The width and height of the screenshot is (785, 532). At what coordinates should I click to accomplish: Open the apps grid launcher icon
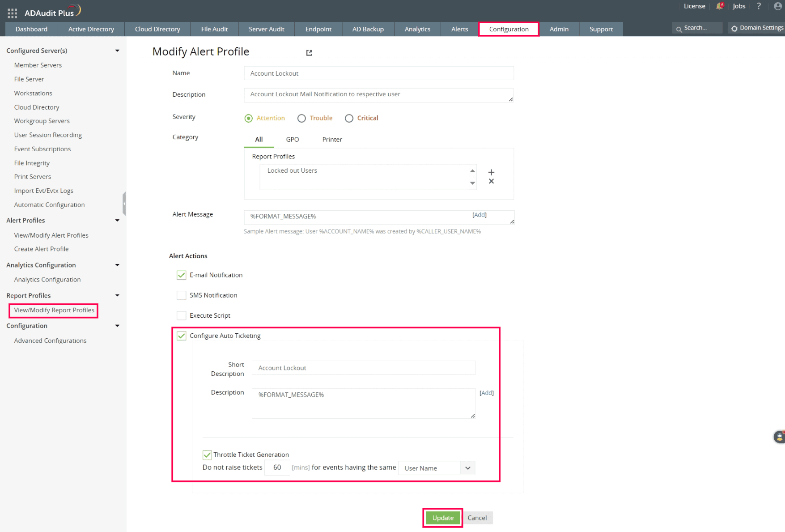point(12,13)
